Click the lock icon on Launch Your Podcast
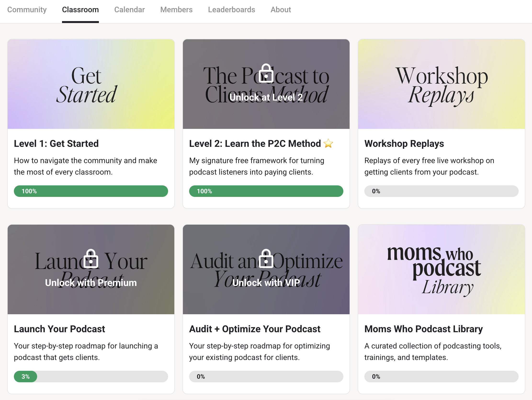This screenshot has width=532, height=400. 91,258
